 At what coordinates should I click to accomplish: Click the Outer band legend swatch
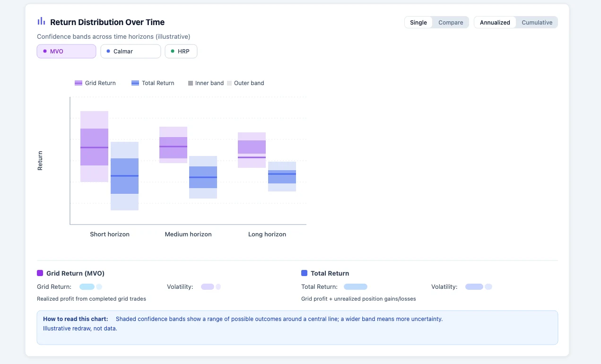coord(229,83)
